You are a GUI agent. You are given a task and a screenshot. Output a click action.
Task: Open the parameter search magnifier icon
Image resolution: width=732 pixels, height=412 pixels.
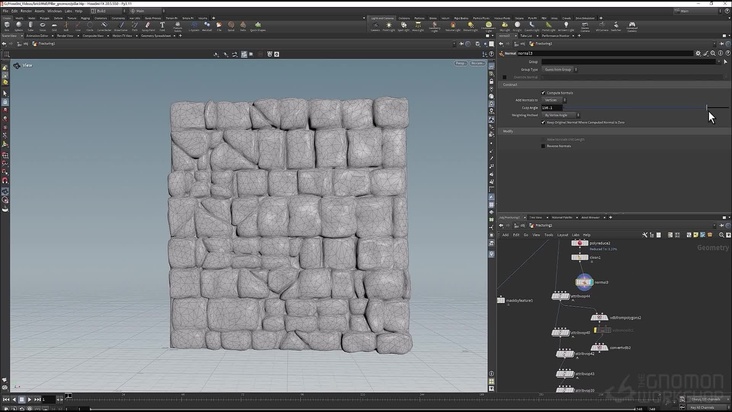pyautogui.click(x=713, y=53)
